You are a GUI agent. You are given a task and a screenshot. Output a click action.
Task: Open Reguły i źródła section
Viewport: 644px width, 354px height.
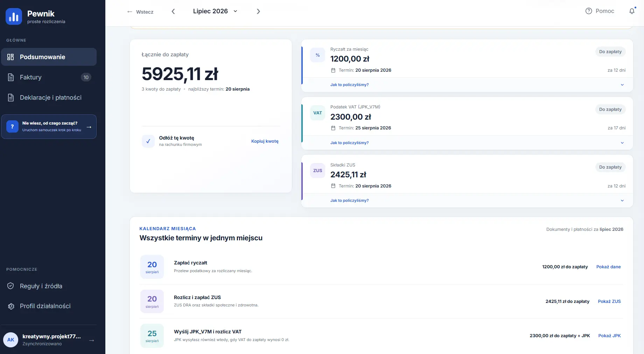(x=49, y=286)
